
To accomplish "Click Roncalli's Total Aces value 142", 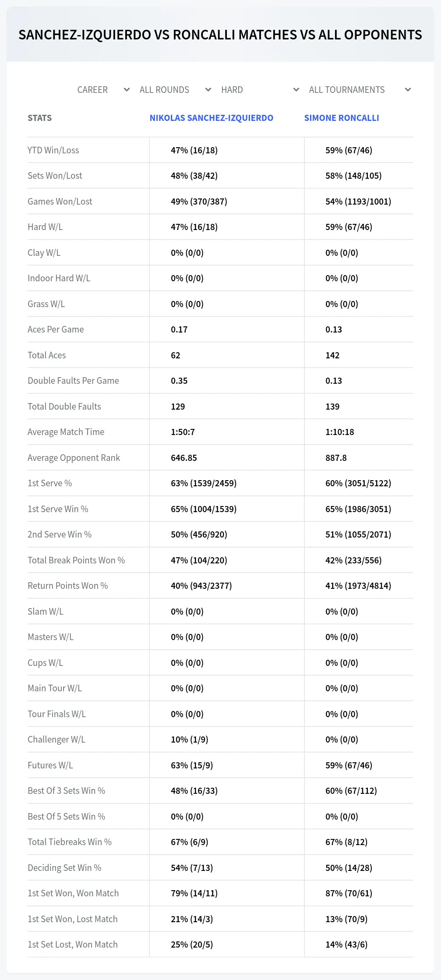I will [x=332, y=355].
